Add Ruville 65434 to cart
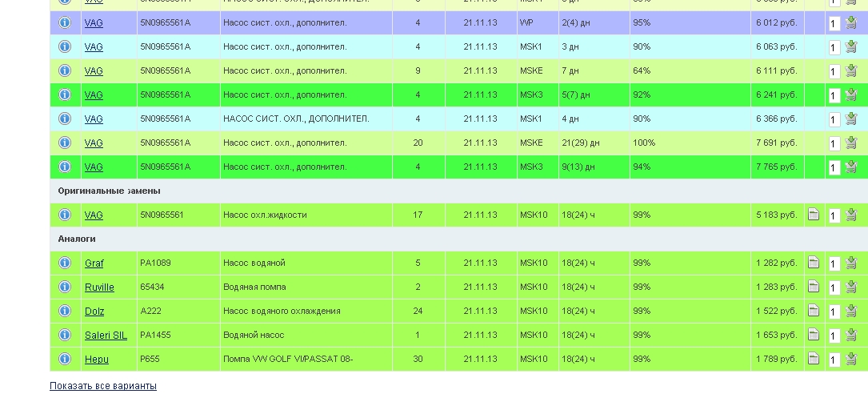Image resolution: width=868 pixels, height=406 pixels. click(x=851, y=287)
